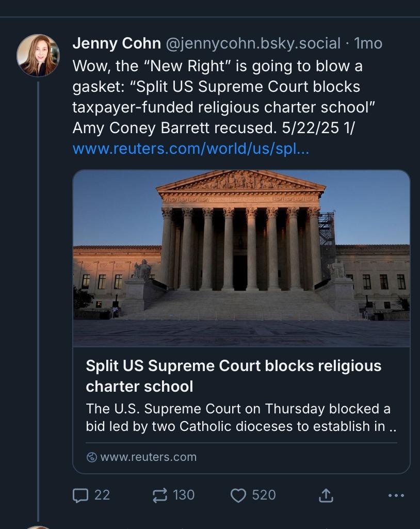This screenshot has height=529, width=420.
Task: Select the 130 reposts count
Action: tap(184, 495)
